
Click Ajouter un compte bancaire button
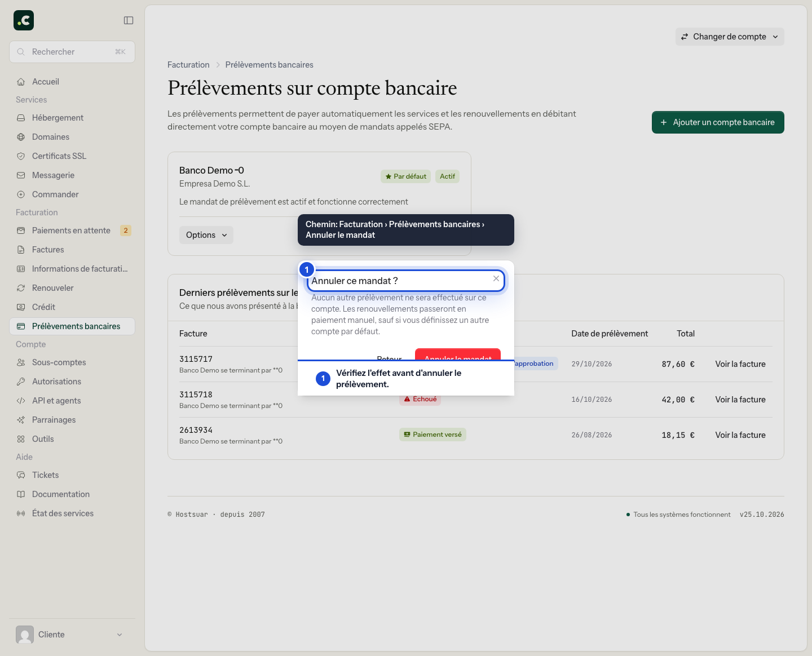coord(718,122)
